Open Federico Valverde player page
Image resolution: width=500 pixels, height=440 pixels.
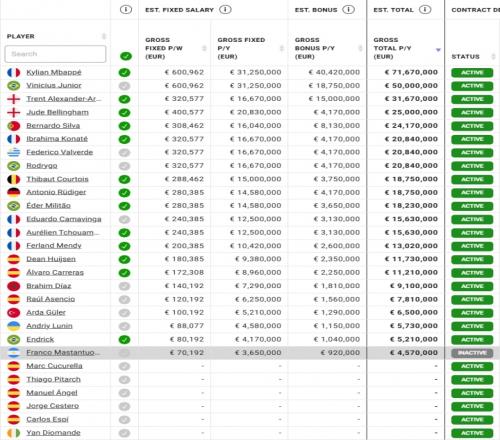click(60, 152)
